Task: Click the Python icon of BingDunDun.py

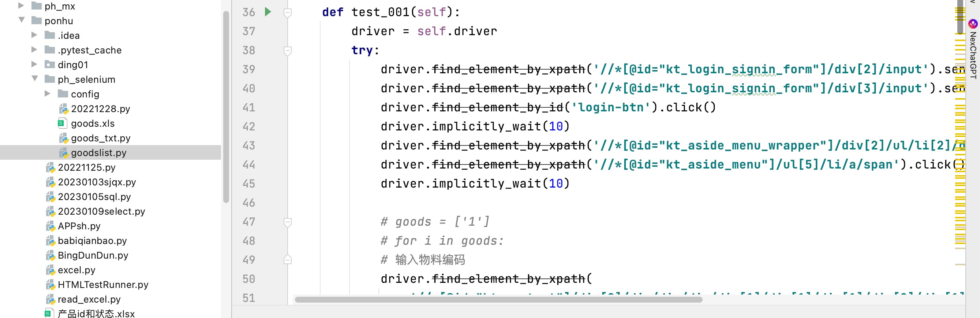Action: [50, 255]
